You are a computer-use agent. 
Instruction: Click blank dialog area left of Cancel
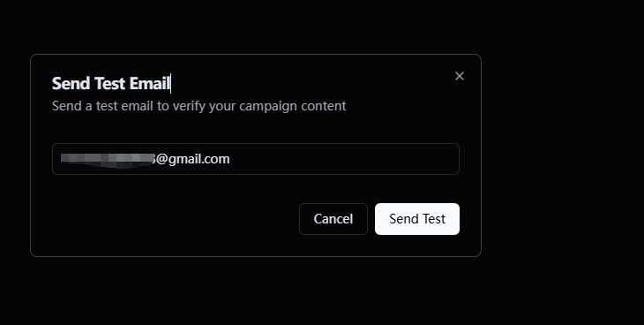click(175, 219)
